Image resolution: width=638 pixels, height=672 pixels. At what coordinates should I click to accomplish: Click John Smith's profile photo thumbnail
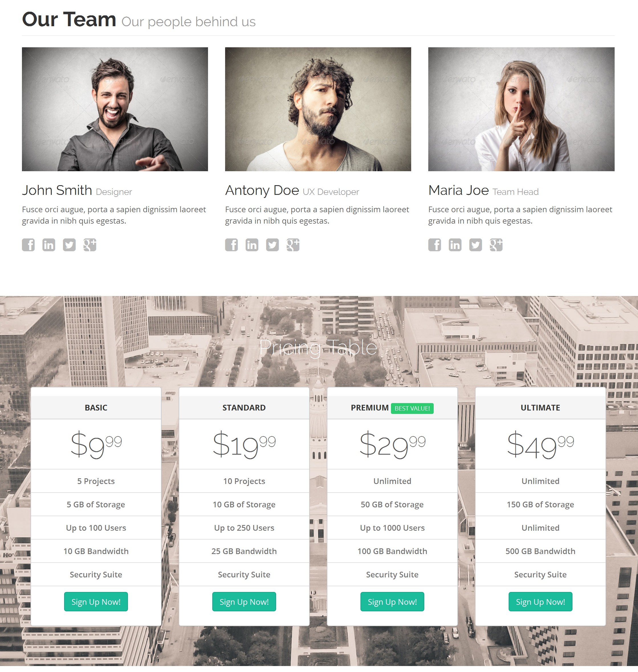point(115,109)
